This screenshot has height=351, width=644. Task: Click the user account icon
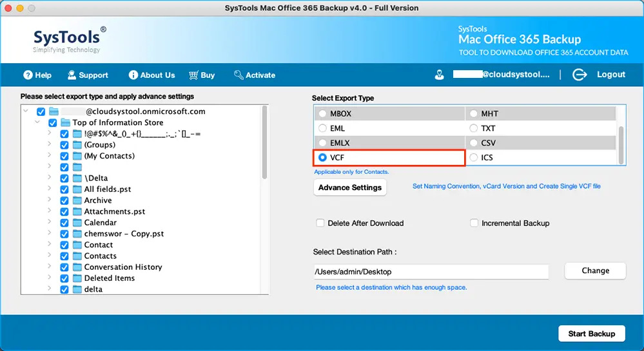pyautogui.click(x=440, y=75)
